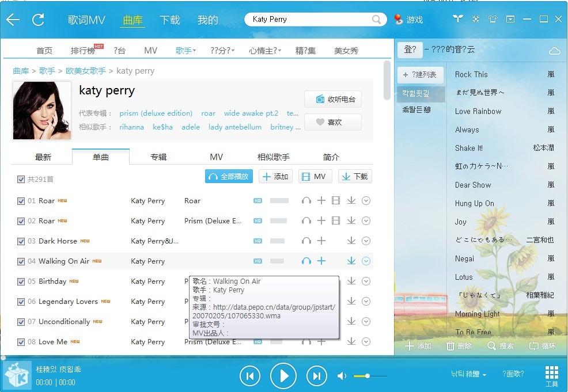Open the prism (deluxe edition) album link
Viewport: 568px width, 392px height.
[156, 113]
